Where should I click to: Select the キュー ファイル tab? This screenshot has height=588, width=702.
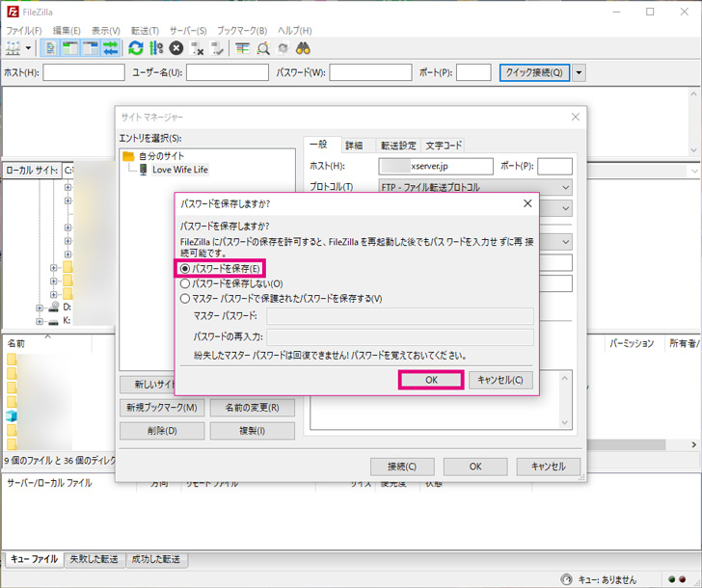pos(35,559)
